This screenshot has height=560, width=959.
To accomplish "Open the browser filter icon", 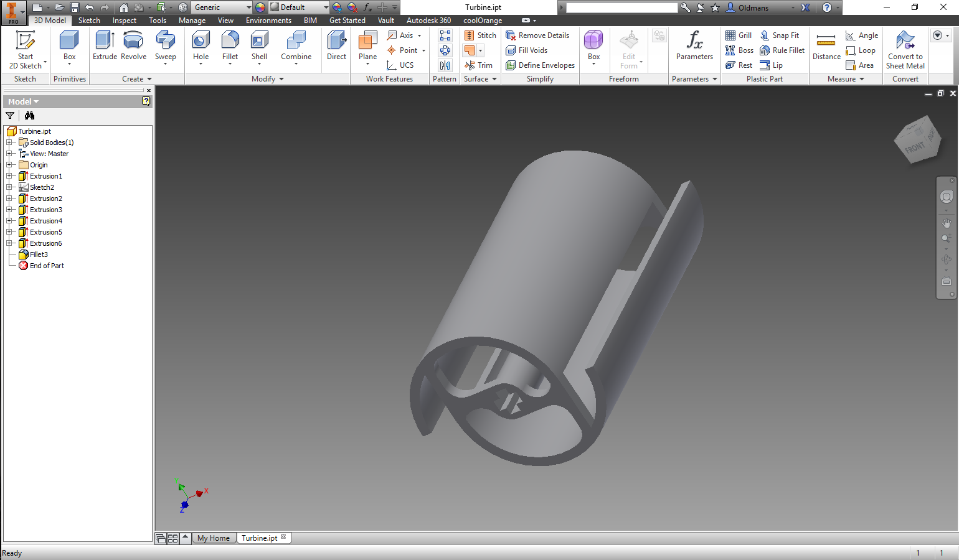I will pyautogui.click(x=10, y=116).
